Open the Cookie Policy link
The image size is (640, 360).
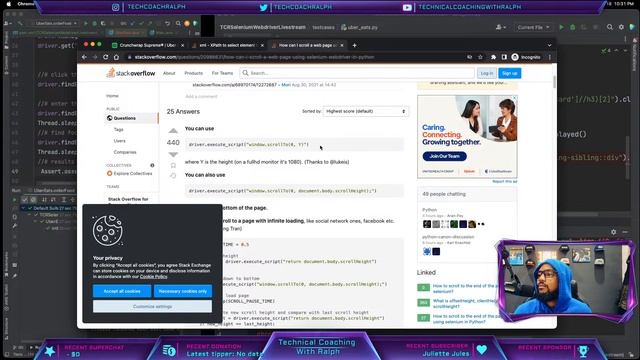(153, 277)
